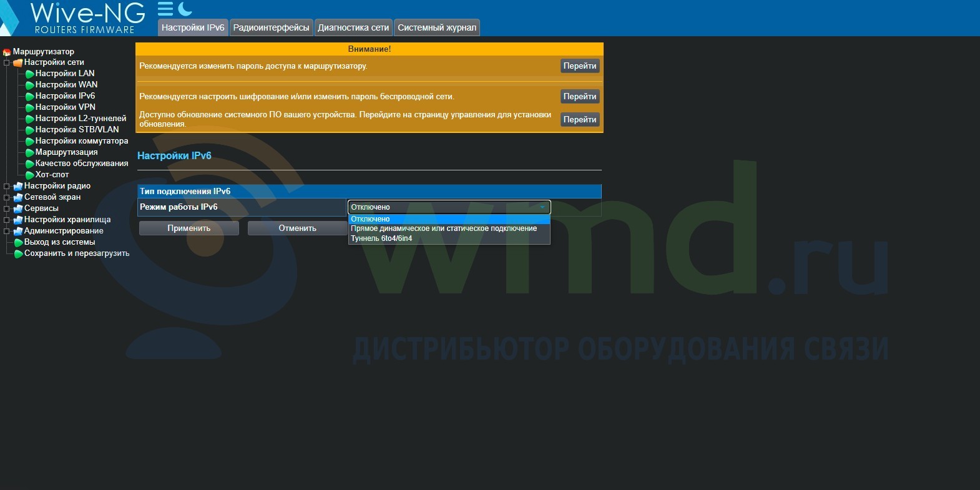Image resolution: width=980 pixels, height=490 pixels.
Task: Click green arrow icon beside Качество обслуживания
Action: 29,164
